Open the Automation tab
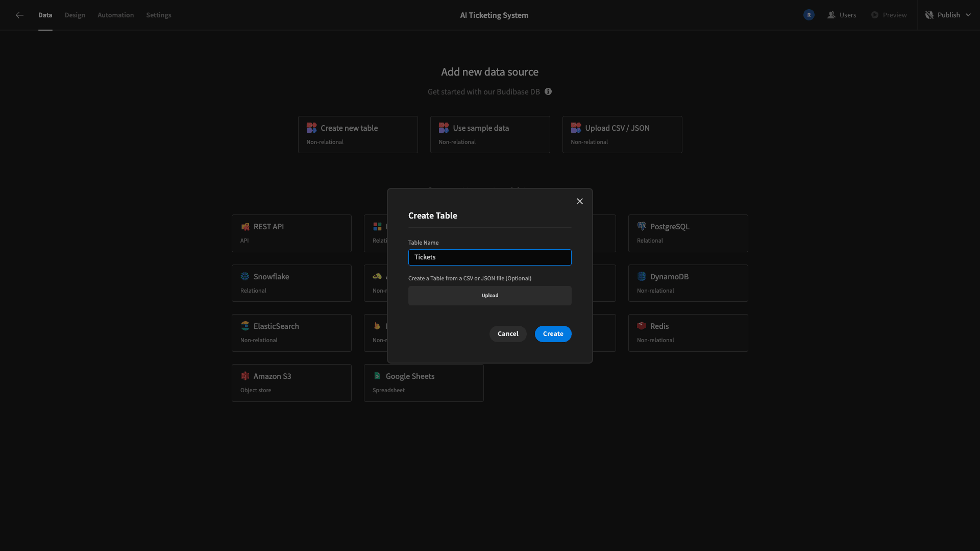 pyautogui.click(x=116, y=15)
